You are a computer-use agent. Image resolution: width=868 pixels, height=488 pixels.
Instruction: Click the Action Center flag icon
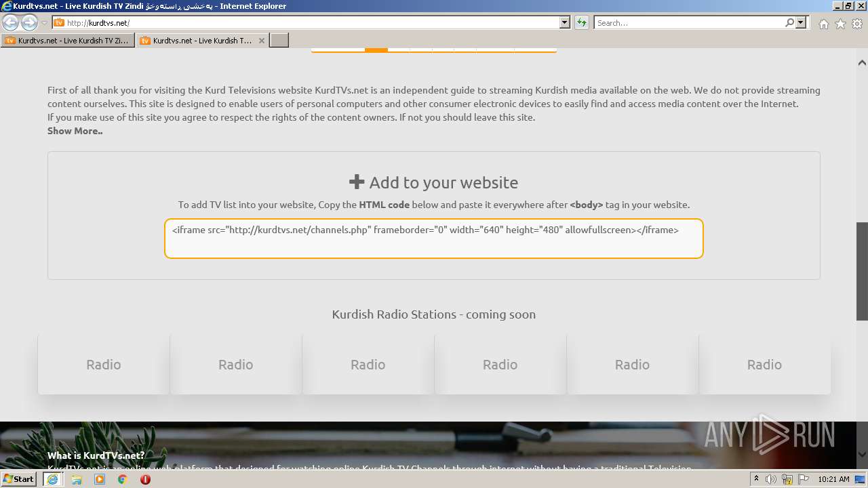coord(802,479)
